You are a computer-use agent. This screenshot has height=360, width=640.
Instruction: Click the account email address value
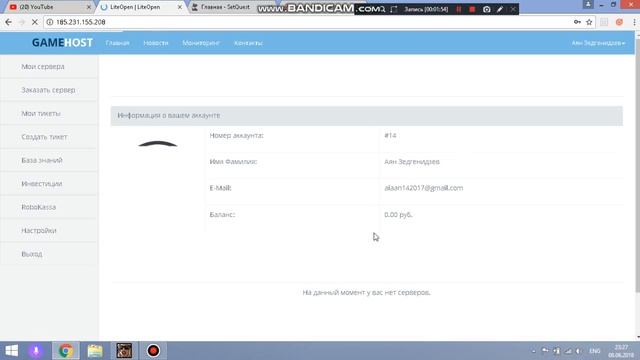pyautogui.click(x=424, y=188)
